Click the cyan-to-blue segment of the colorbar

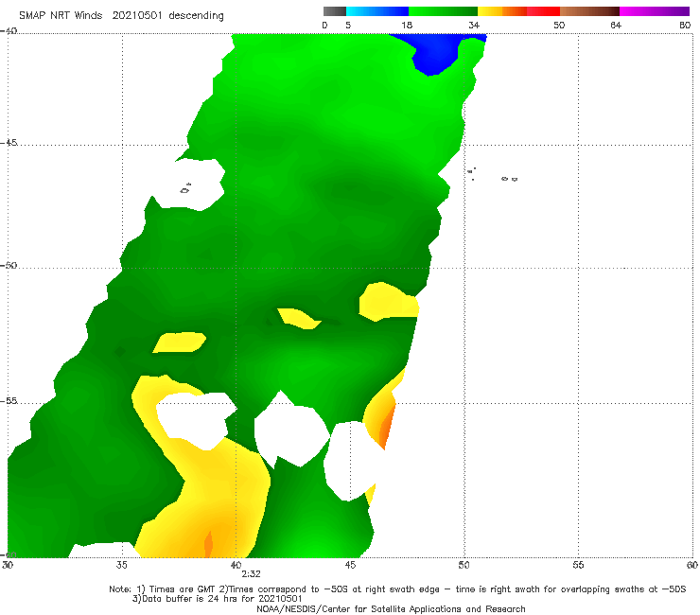[377, 11]
